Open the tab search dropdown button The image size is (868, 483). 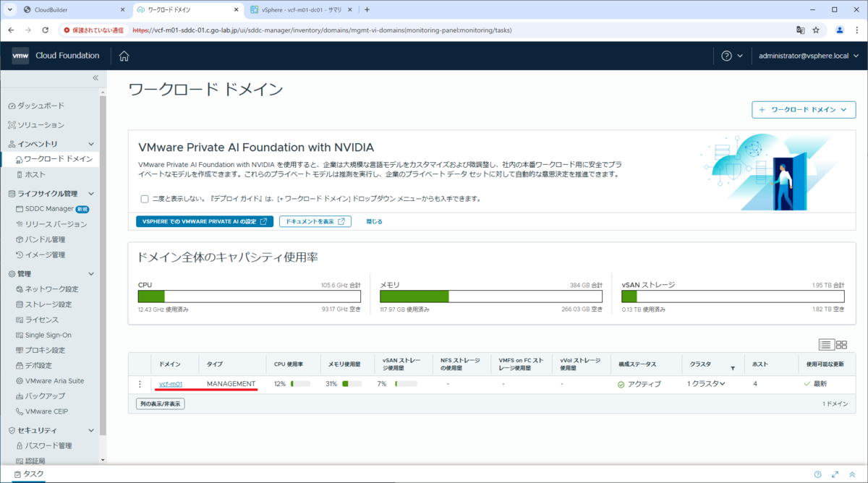point(10,10)
